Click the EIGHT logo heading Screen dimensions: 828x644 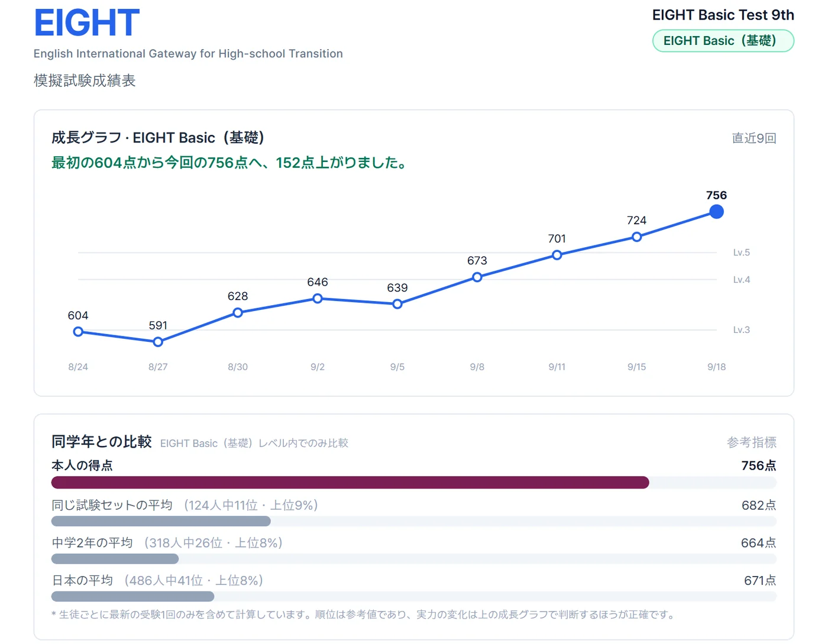[x=86, y=22]
